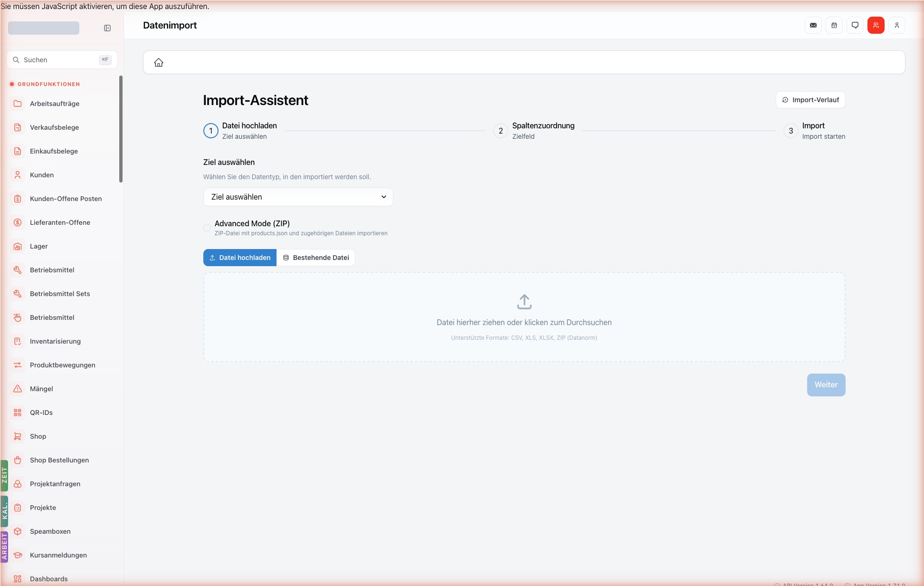Open the calendar icon in header
Image resolution: width=924 pixels, height=586 pixels.
point(834,25)
